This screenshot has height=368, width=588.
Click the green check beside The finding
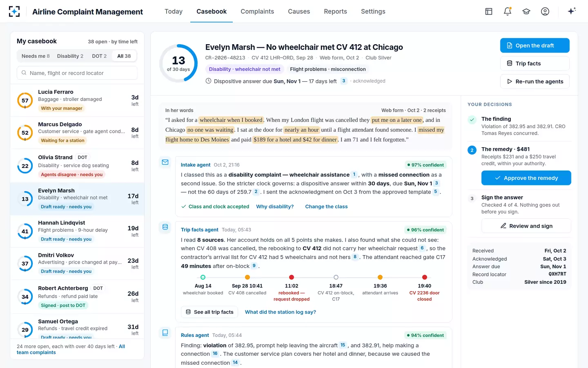click(x=472, y=119)
